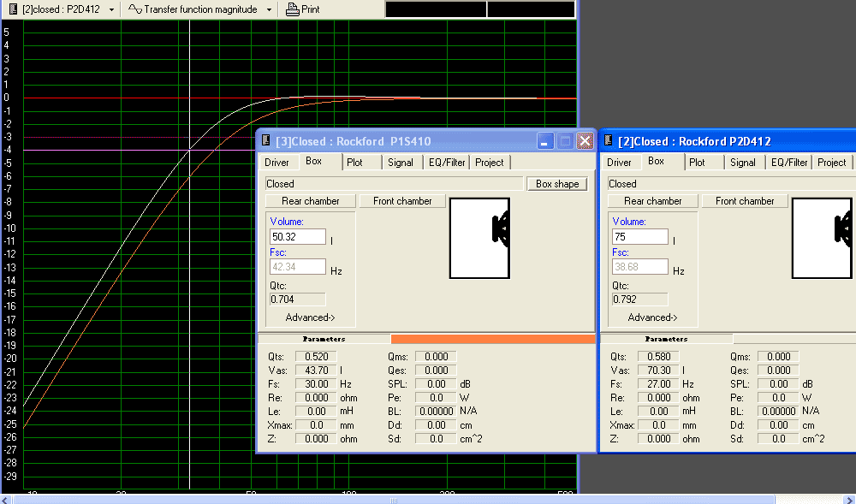Click the Closed box type field in P1S410 window

[x=394, y=184]
